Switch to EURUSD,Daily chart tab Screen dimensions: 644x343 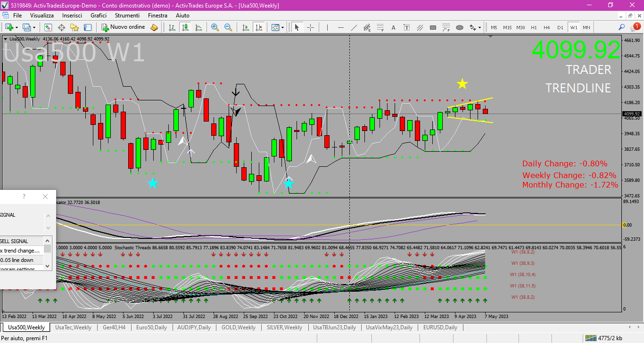[440, 327]
